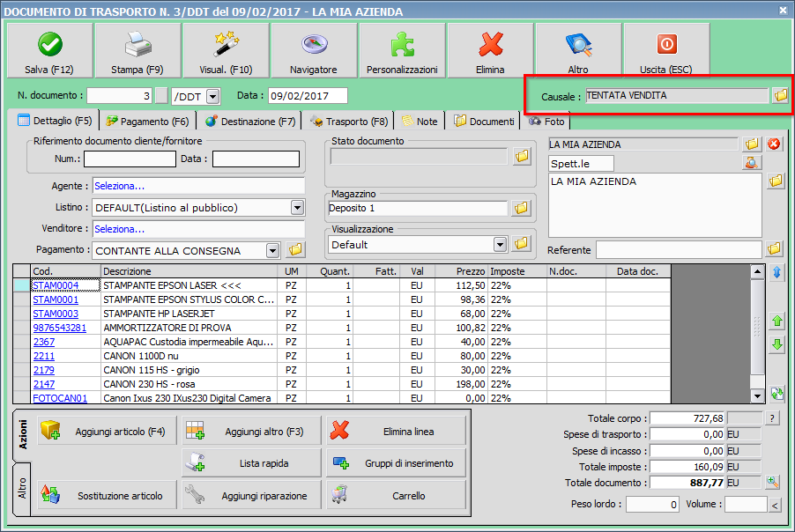This screenshot has height=532, width=795.
Task: Click the Uscita (ESC) exit button
Action: 666,51
